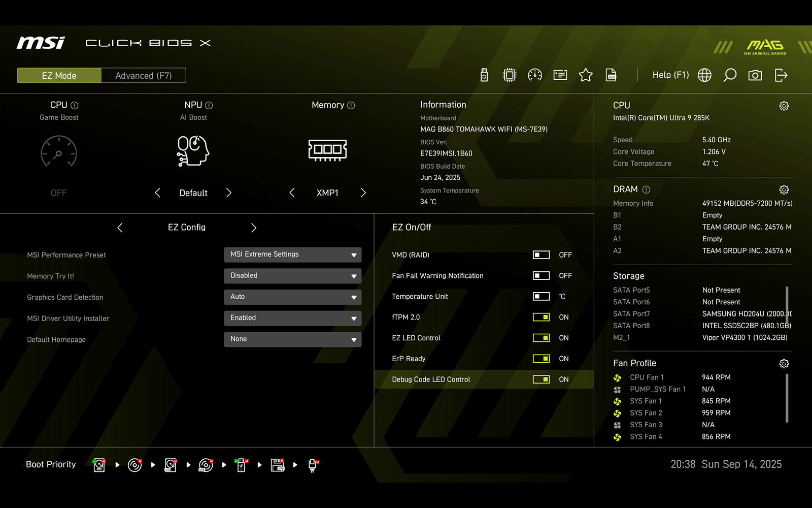812x508 pixels.
Task: Take a screenshot with the camera icon
Action: 755,75
